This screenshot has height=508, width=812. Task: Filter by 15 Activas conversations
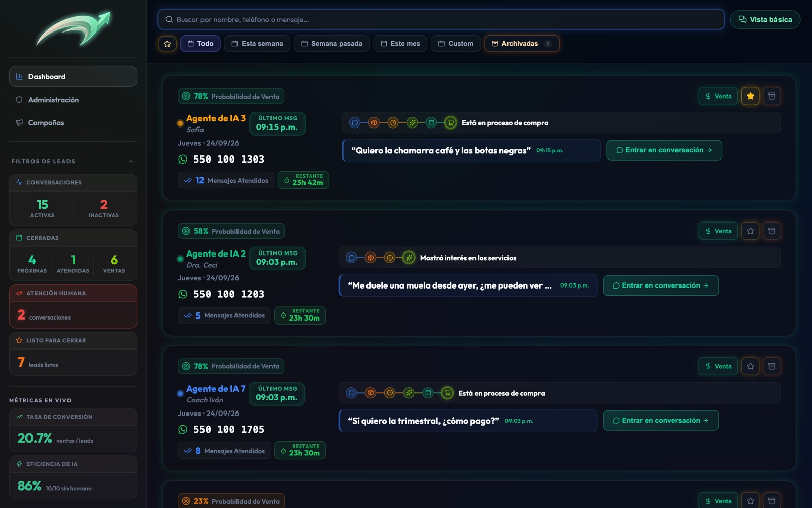pyautogui.click(x=42, y=208)
